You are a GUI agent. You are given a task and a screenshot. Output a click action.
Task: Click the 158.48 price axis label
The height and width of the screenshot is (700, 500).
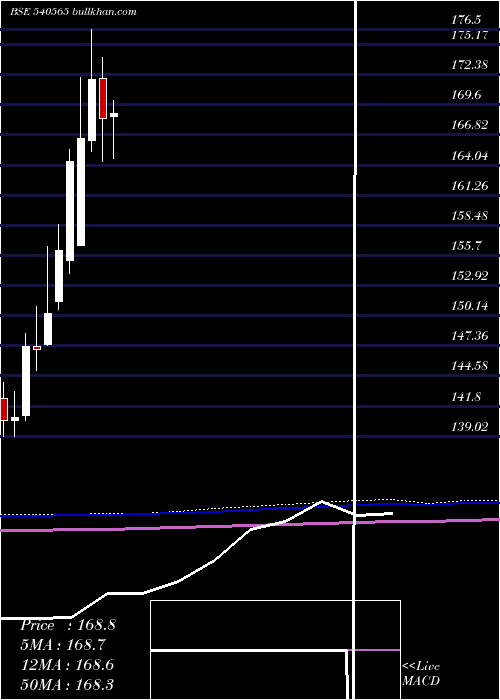coord(469,216)
